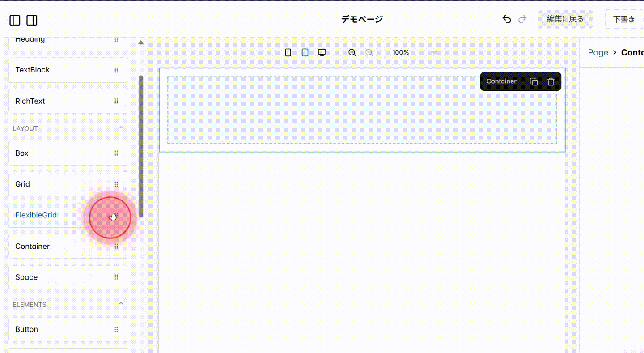The width and height of the screenshot is (644, 353).
Task: Switch canvas preview to mobile view
Action: pos(288,52)
